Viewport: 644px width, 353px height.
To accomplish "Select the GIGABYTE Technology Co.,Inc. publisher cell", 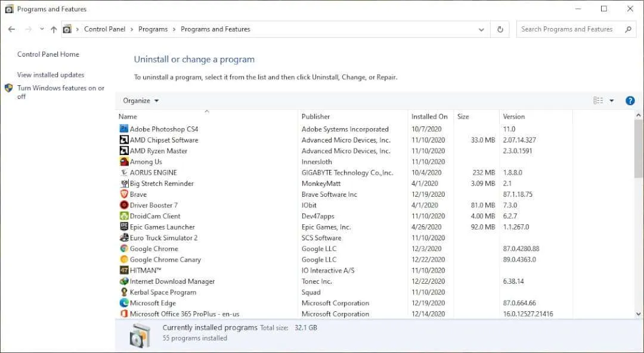I will pyautogui.click(x=348, y=172).
